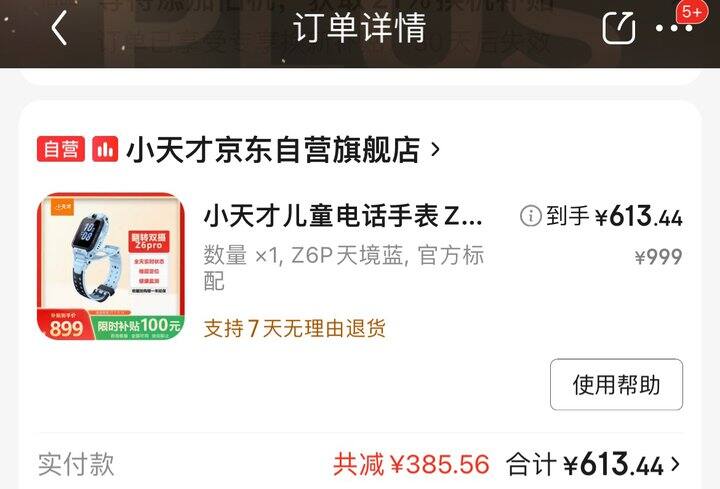This screenshot has height=489, width=720.
Task: View the 共减 ¥385.56 discount details
Action: tap(411, 464)
